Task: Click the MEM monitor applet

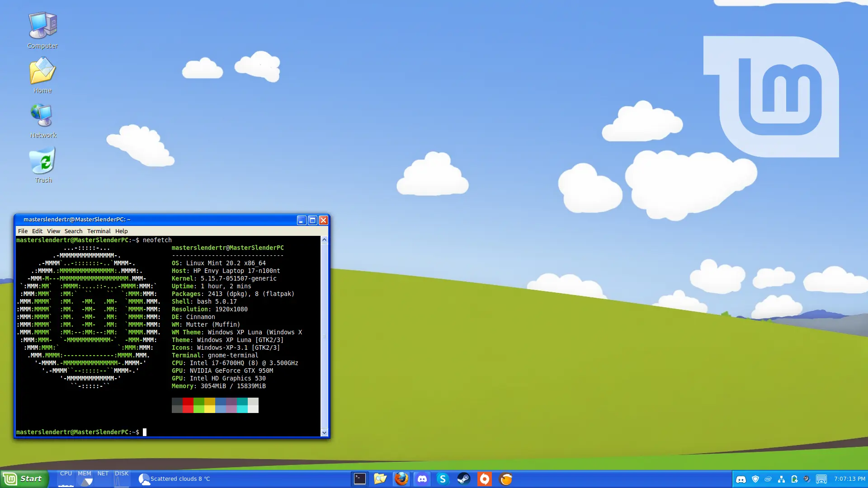Action: [x=85, y=479]
